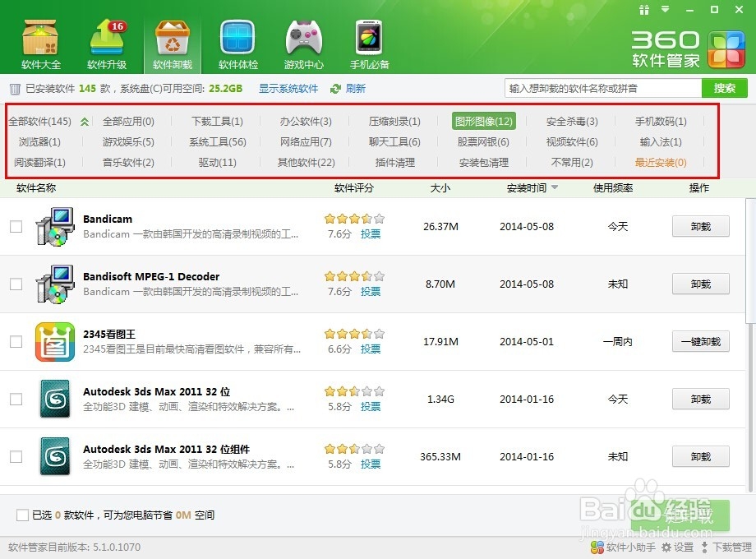Uninstall Autodesk 3ds Max 2011 32 位
756x559 pixels.
701,399
